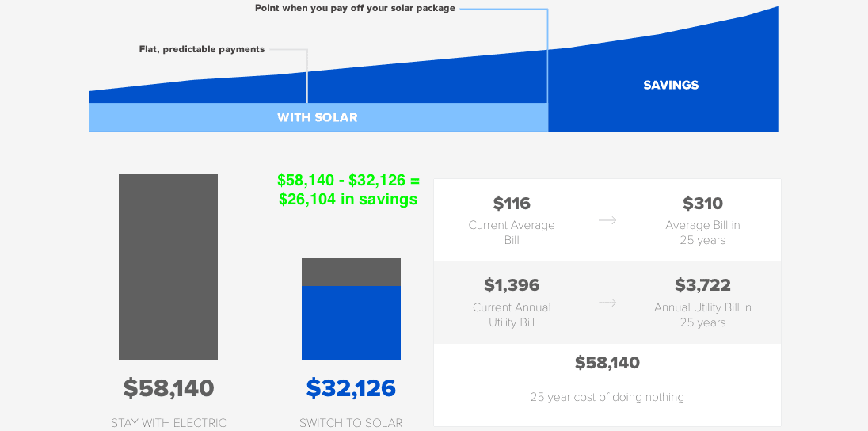
Task: Click the $58,140 Stay With Electric total
Action: tap(168, 387)
